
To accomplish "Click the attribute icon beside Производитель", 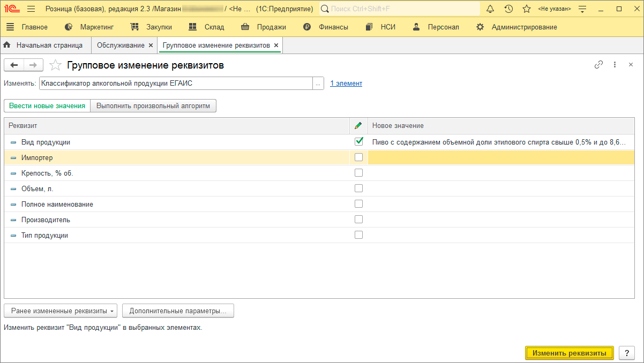I will coord(13,220).
